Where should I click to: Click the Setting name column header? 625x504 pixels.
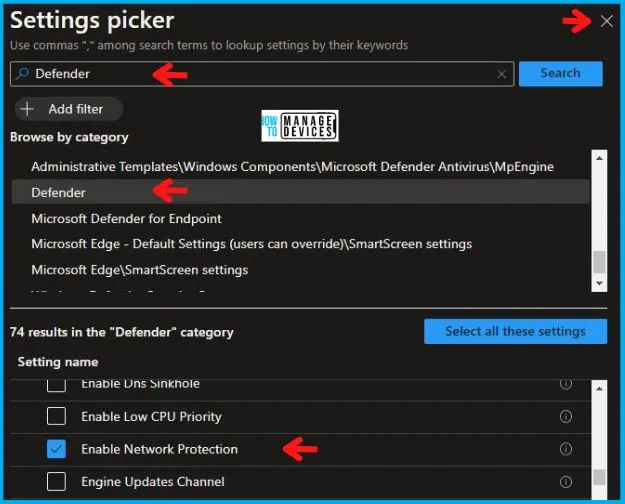(58, 362)
